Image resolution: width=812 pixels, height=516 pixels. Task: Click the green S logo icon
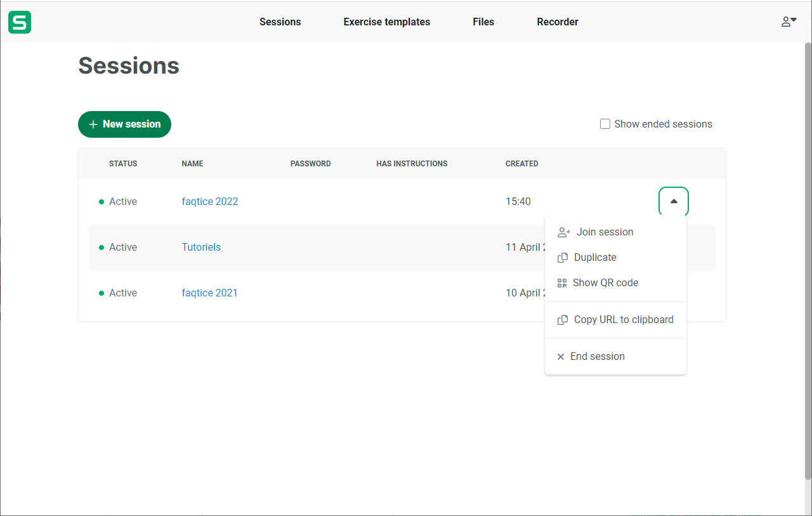20,22
